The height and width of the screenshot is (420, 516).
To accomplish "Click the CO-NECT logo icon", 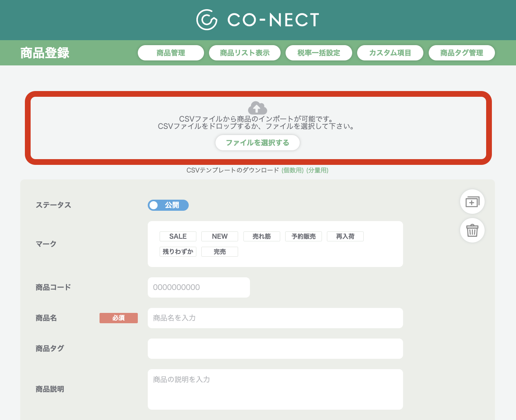I will 207,20.
